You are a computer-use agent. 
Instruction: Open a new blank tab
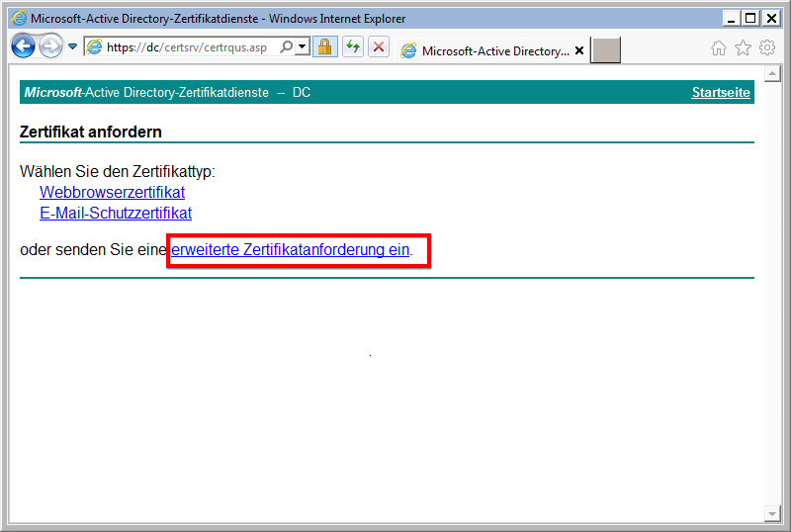606,50
